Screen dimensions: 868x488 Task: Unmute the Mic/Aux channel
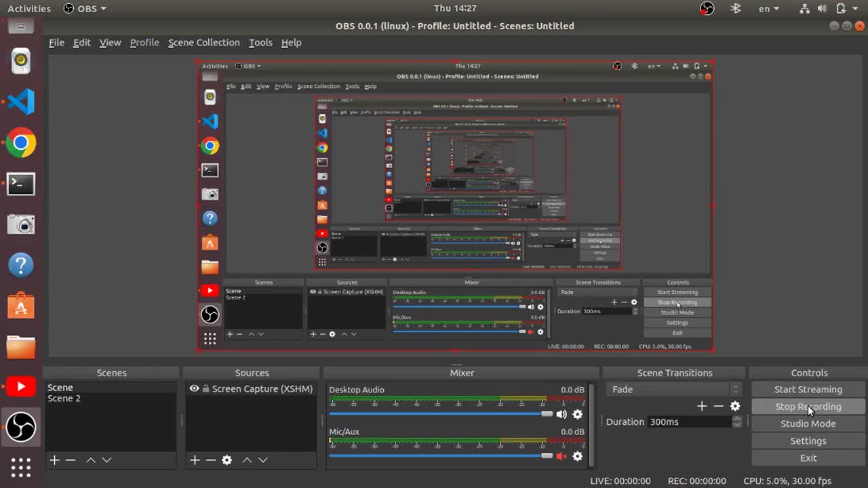pos(561,456)
